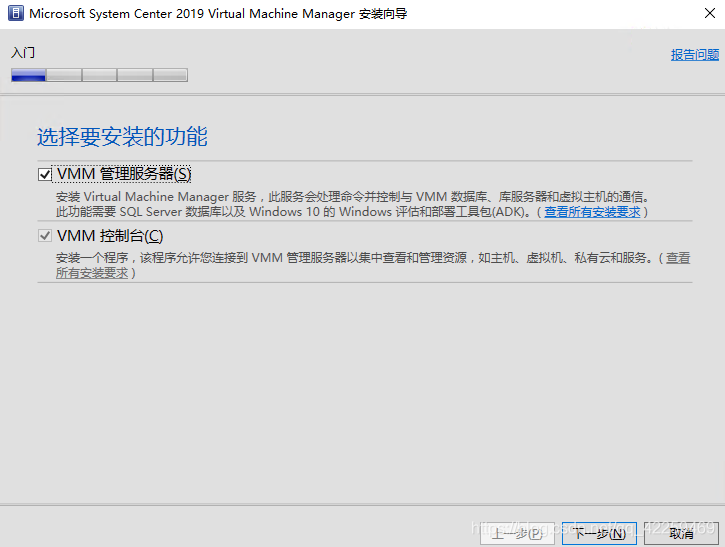Viewport: 725px width, 547px height.
Task: Click the 选择要安装的功能 heading
Action: (x=122, y=137)
